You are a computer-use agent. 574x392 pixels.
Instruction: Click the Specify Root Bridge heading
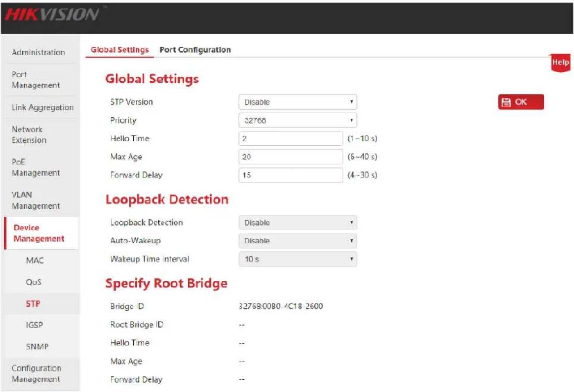click(x=166, y=284)
